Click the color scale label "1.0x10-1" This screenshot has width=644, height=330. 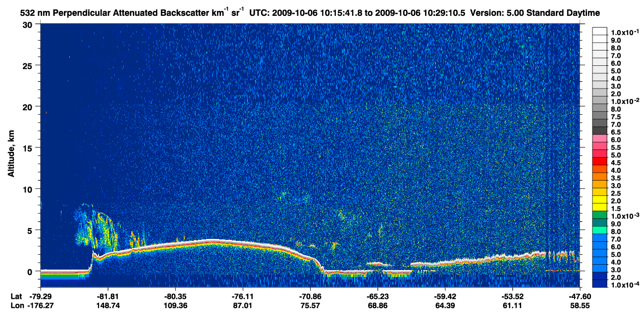624,32
